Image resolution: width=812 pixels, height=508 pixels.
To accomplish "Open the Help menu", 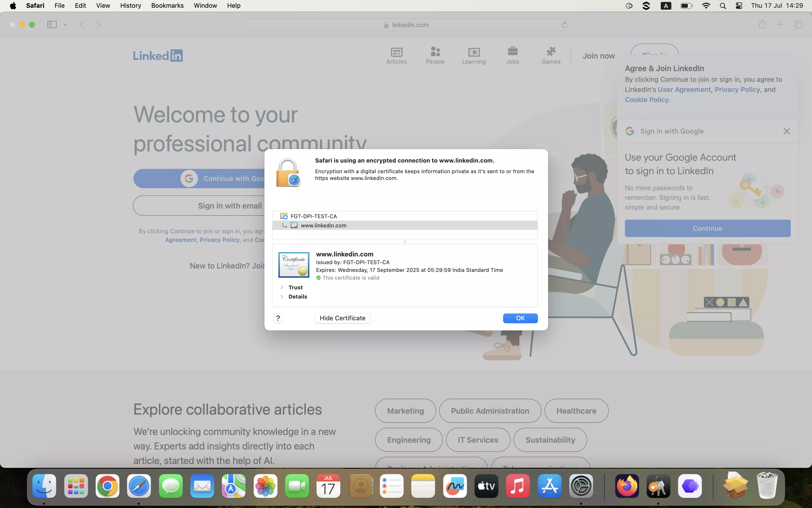I will click(x=233, y=6).
